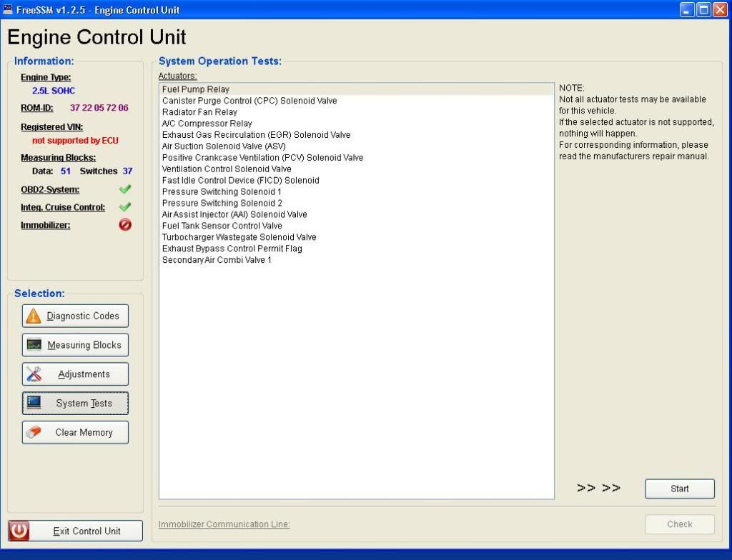The image size is (732, 560).
Task: Click the Measuring Blocks info label
Action: pyautogui.click(x=58, y=158)
